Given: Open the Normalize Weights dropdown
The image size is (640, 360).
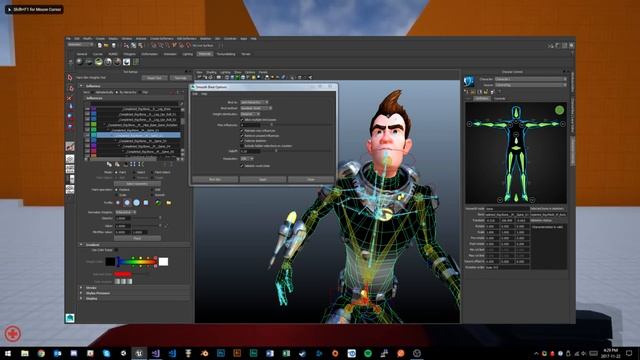Looking at the screenshot, I should point(126,212).
